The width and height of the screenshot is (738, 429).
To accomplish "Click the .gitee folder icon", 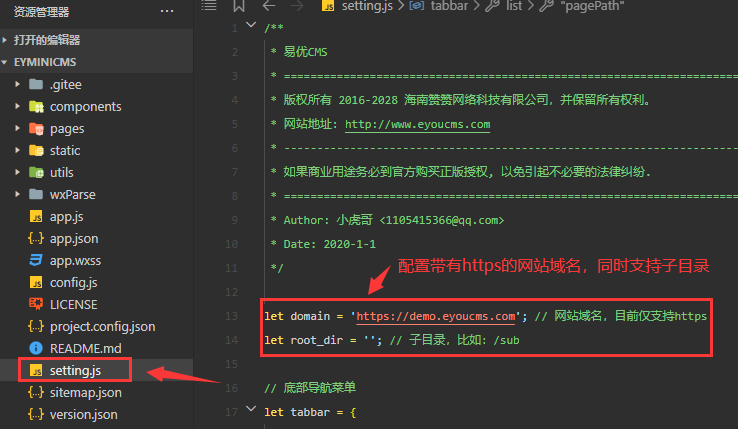I will (x=36, y=84).
